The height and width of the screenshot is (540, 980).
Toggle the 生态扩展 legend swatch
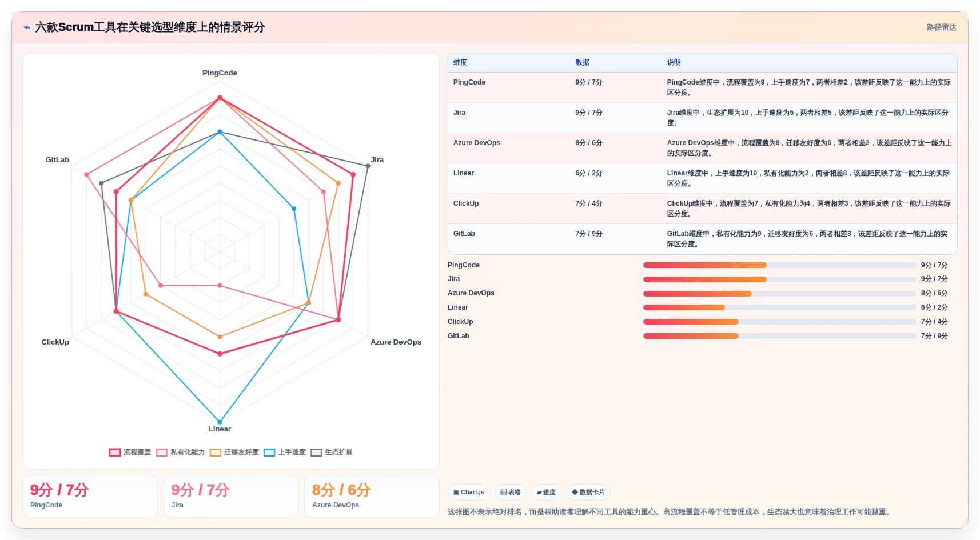[316, 453]
